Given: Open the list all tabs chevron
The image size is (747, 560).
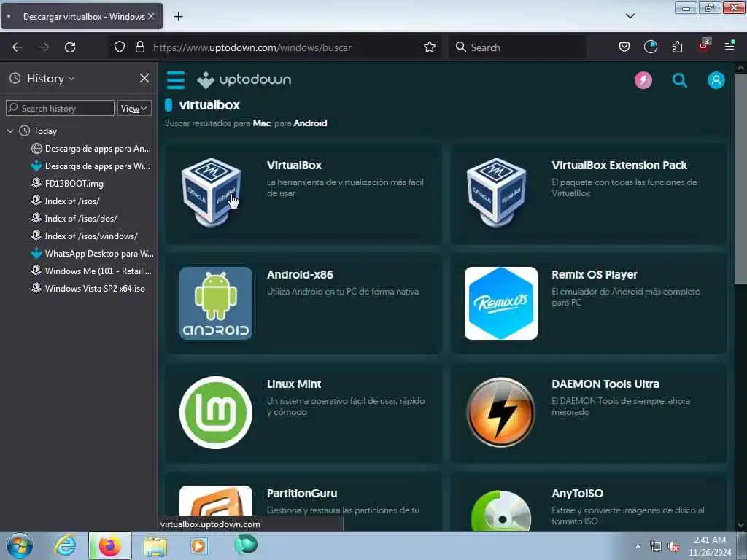Looking at the screenshot, I should coord(630,16).
